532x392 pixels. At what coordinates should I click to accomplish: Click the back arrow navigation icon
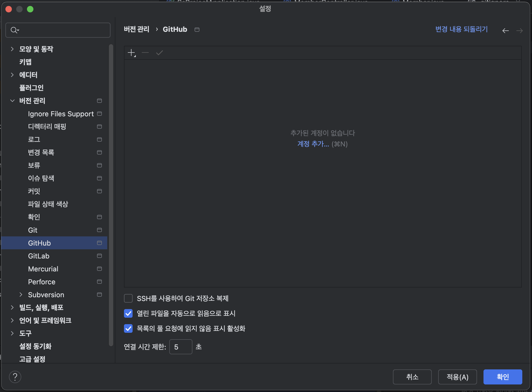[x=505, y=31]
